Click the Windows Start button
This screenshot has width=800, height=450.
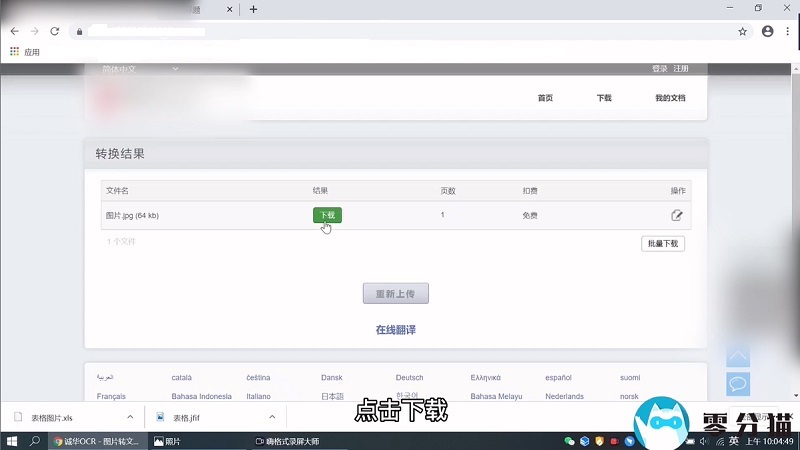[x=12, y=440]
